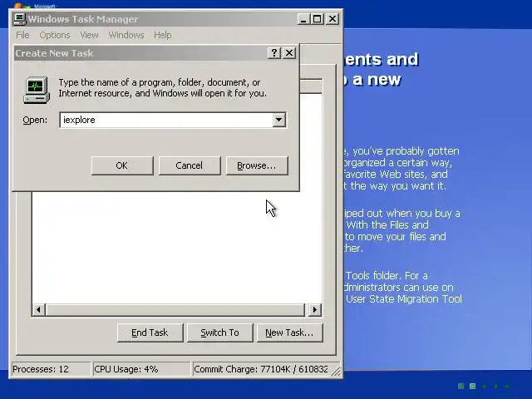Image resolution: width=532 pixels, height=399 pixels.
Task: Click the horizontal scrollbar track in task list
Action: (175, 310)
